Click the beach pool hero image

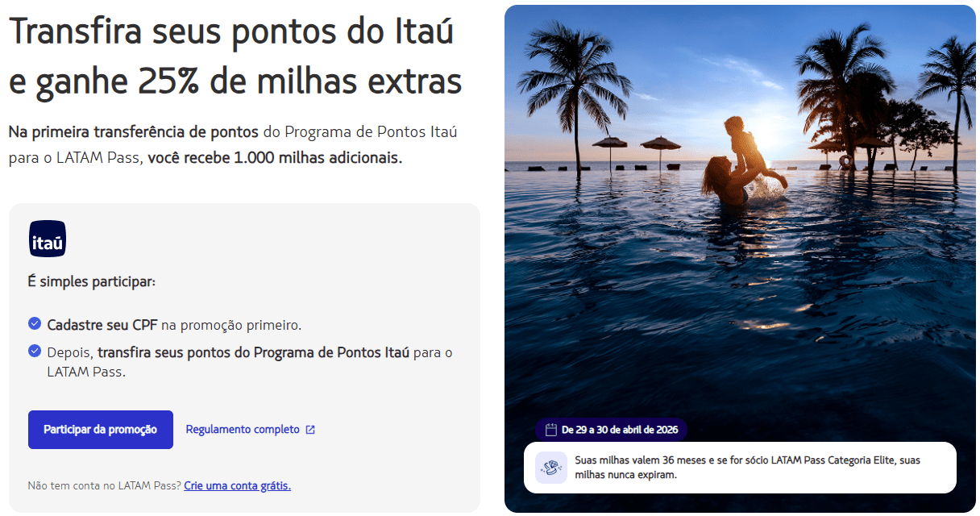(740, 258)
